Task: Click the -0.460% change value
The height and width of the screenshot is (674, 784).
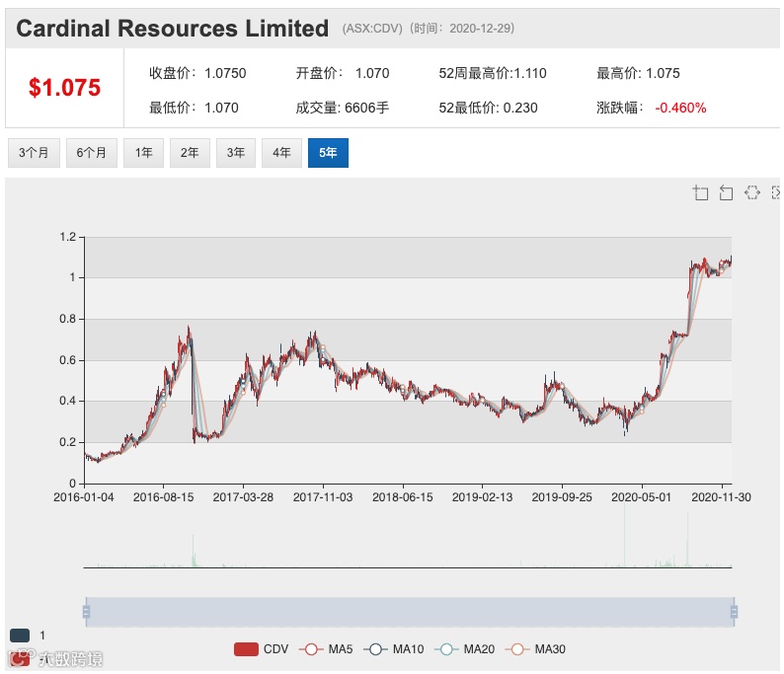Action: (x=680, y=108)
